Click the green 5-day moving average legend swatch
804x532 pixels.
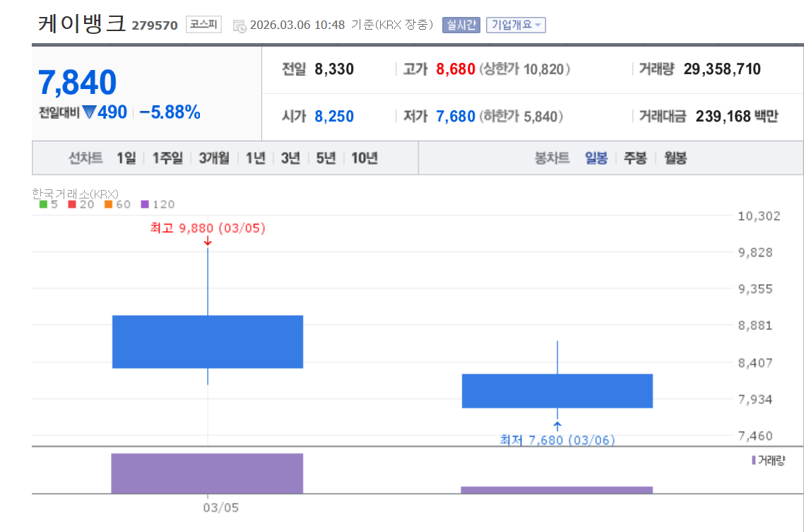tap(44, 204)
